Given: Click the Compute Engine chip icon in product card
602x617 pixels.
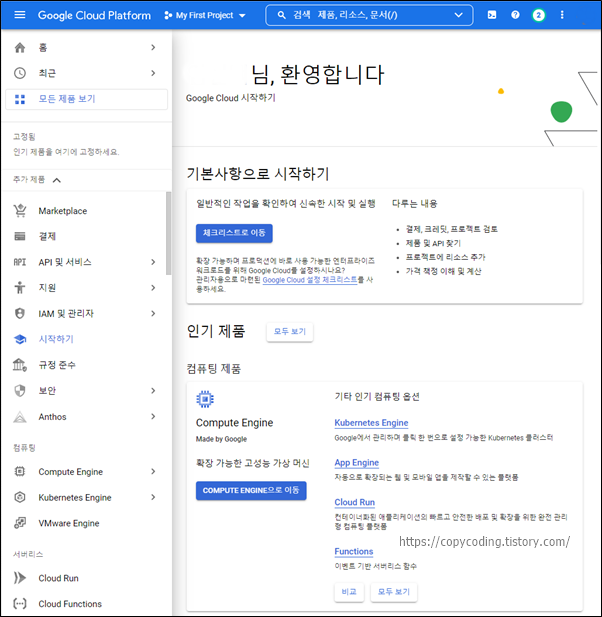Looking at the screenshot, I should (x=205, y=399).
